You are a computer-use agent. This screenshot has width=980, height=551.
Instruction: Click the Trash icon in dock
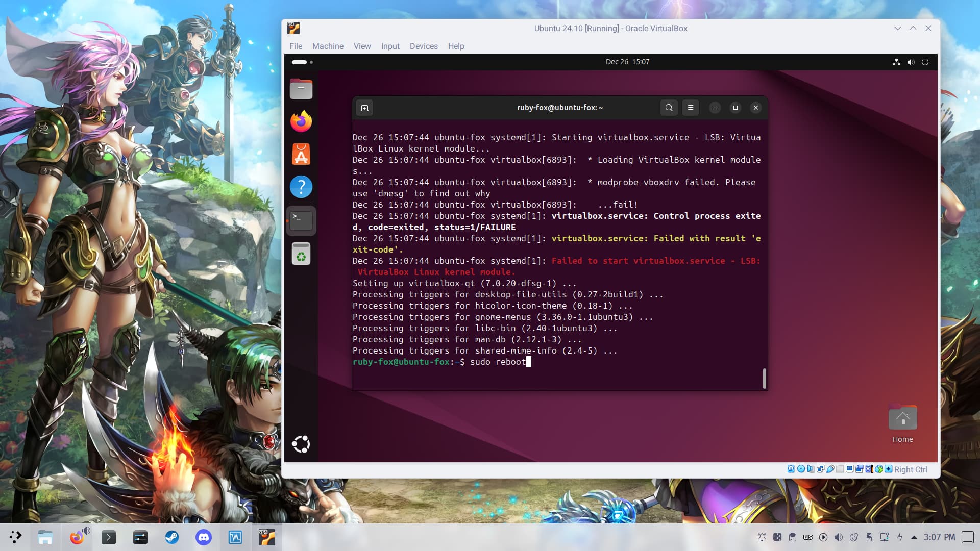[301, 254]
